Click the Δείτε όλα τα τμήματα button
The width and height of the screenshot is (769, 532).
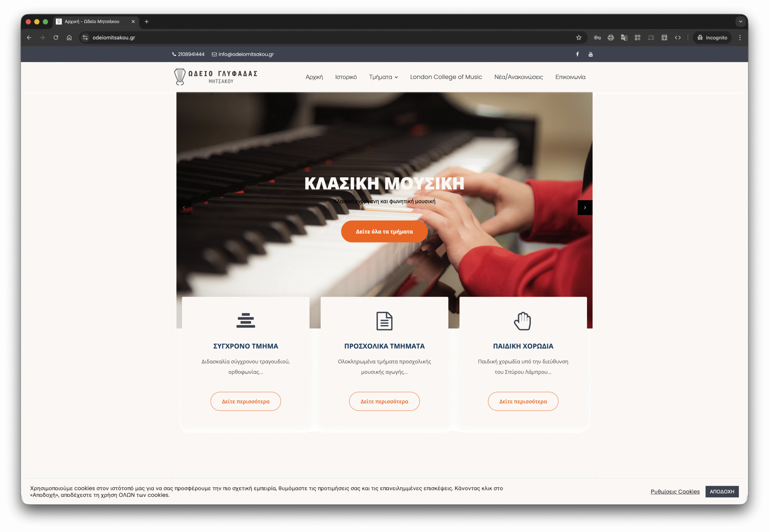[384, 231]
